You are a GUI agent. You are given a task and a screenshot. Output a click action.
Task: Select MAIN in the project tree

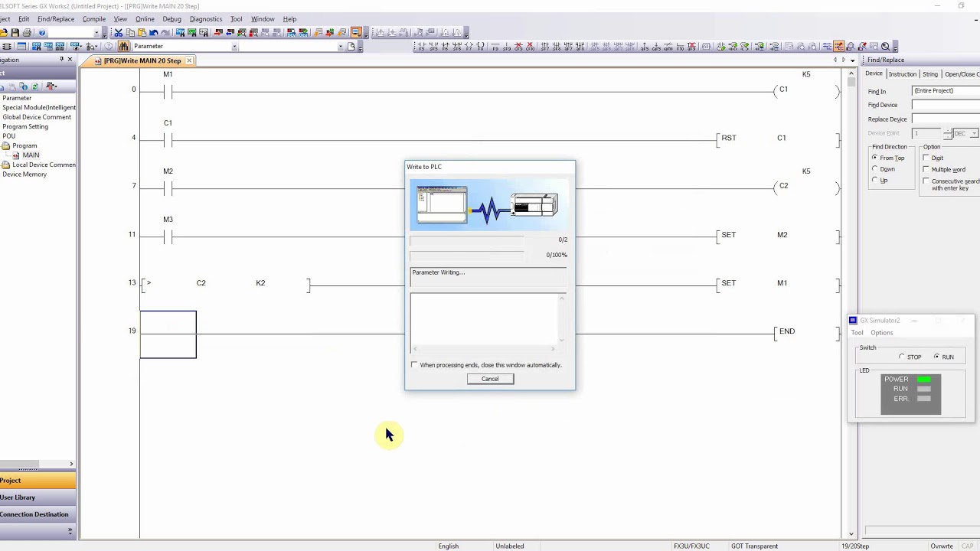31,155
